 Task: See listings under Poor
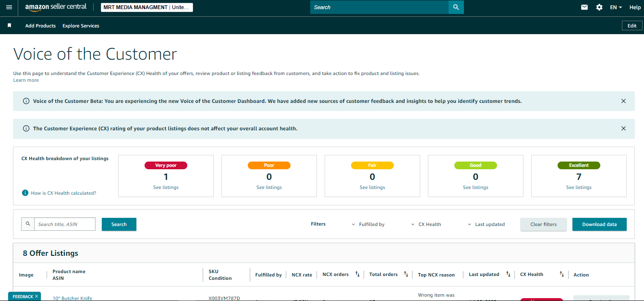coord(269,188)
